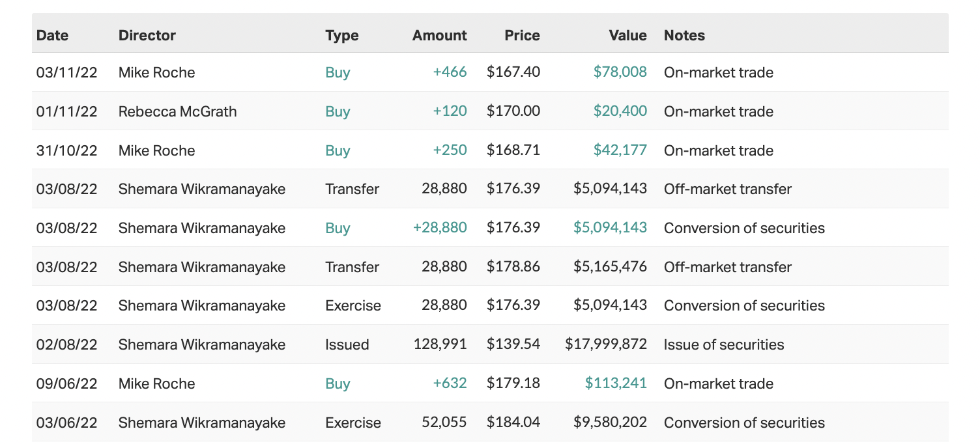Click the Type column header
The width and height of the screenshot is (980, 444).
point(341,35)
